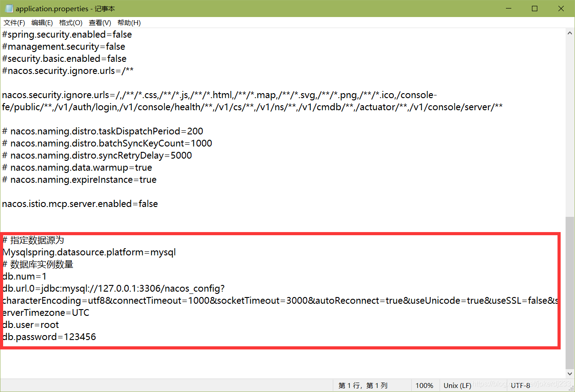
Task: Click status bar cursor position '第 1 行, 第 1 列'
Action: [x=363, y=385]
